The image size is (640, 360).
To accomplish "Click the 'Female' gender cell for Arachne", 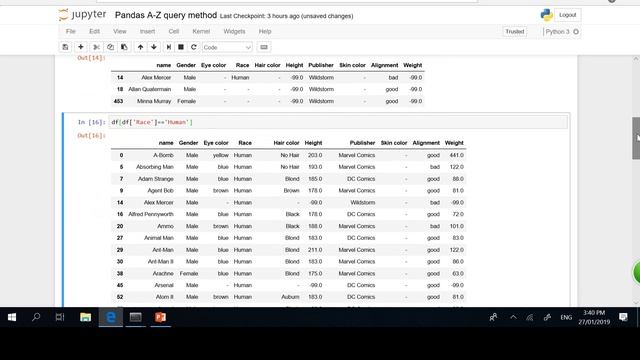I will coord(189,273).
